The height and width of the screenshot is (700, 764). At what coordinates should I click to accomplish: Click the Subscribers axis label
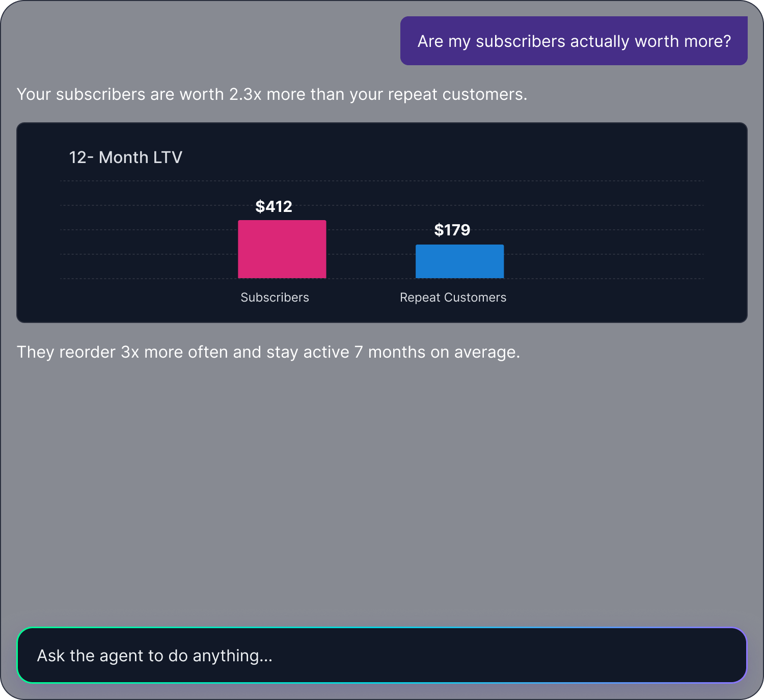275,298
